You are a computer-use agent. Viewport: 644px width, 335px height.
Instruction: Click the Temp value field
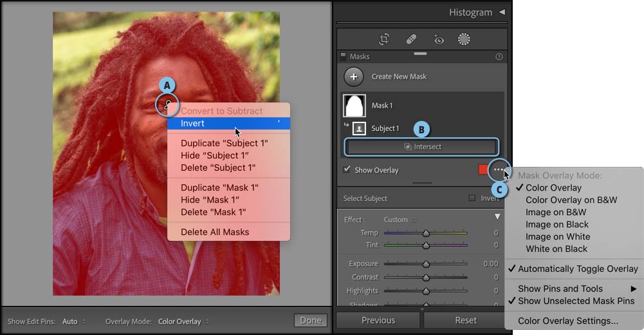tap(496, 233)
